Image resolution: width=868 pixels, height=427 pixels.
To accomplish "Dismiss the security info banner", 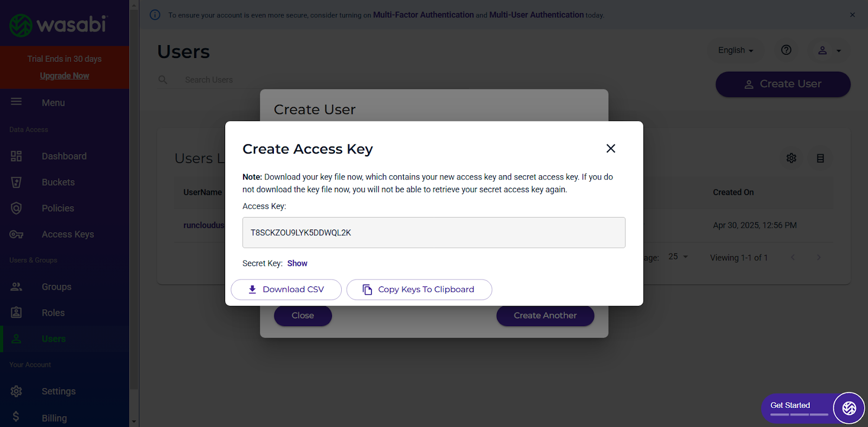I will tap(852, 15).
